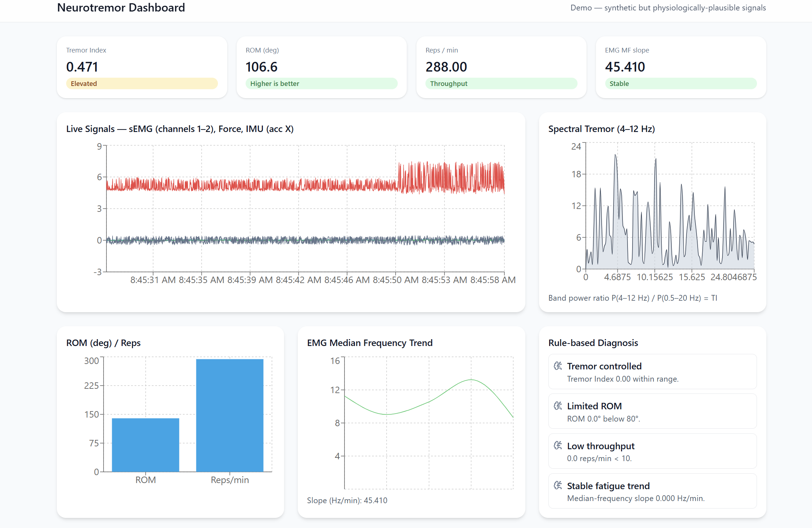Click the 8:45:42 AM tick on Live Signals
The height and width of the screenshot is (528, 812).
pos(298,280)
